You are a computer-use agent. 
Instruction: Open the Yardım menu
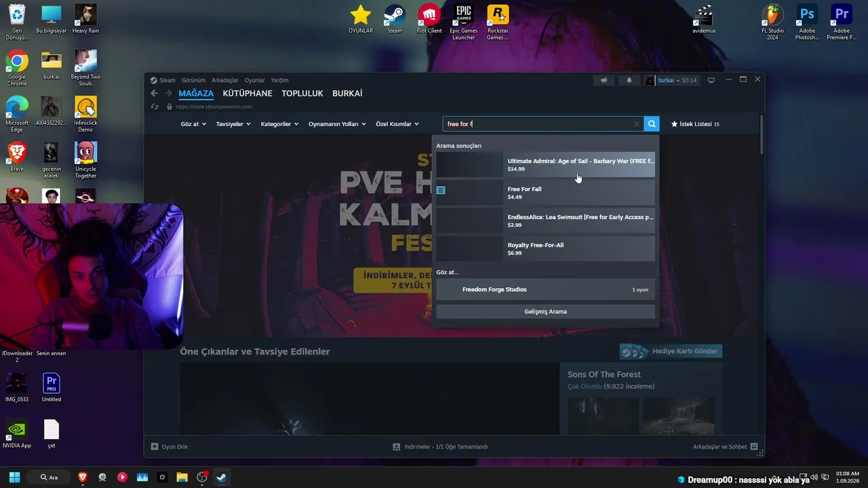(x=279, y=80)
